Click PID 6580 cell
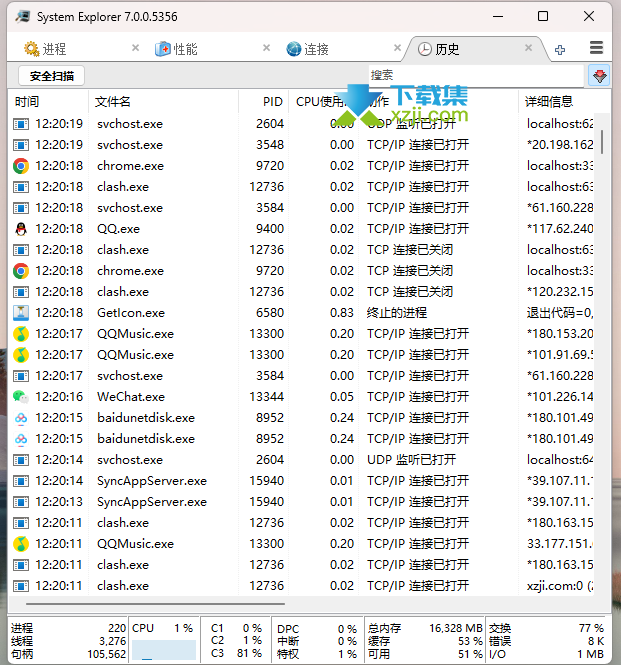621x665 pixels. [x=270, y=313]
